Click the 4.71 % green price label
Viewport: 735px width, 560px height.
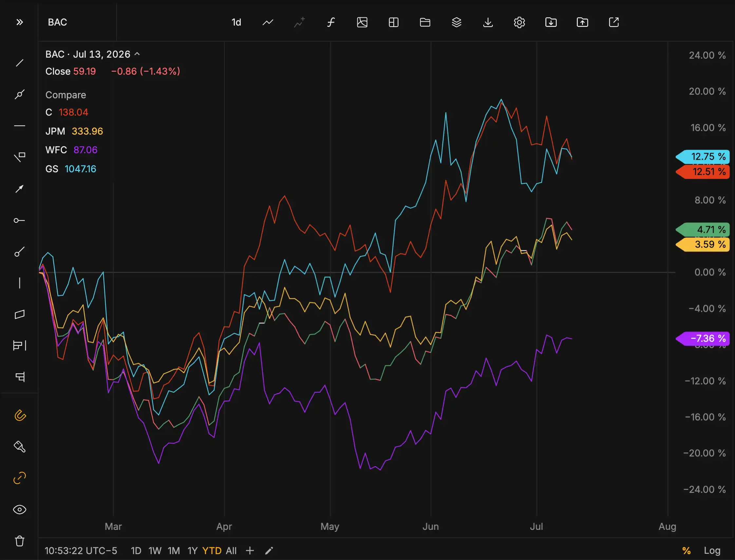[703, 230]
